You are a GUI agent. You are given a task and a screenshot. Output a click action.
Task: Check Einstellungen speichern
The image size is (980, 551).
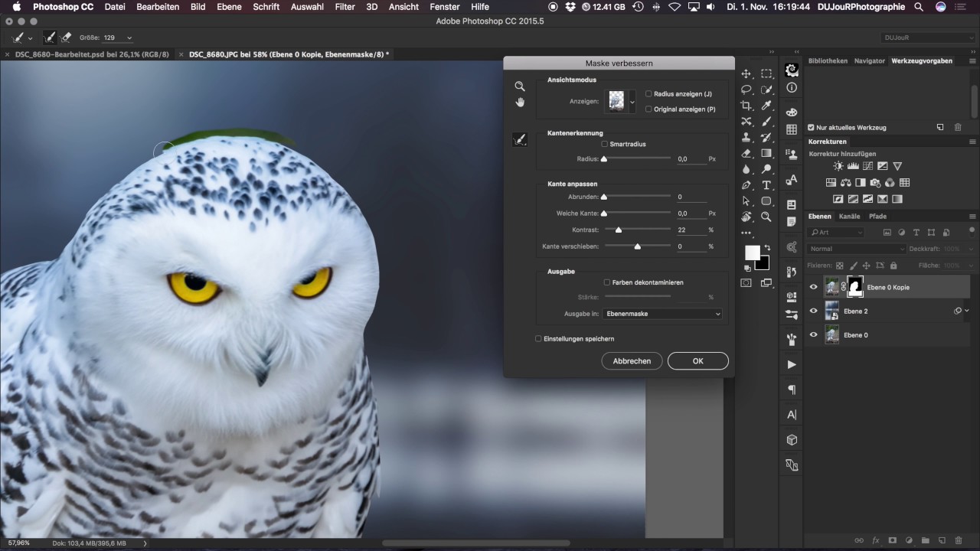538,338
